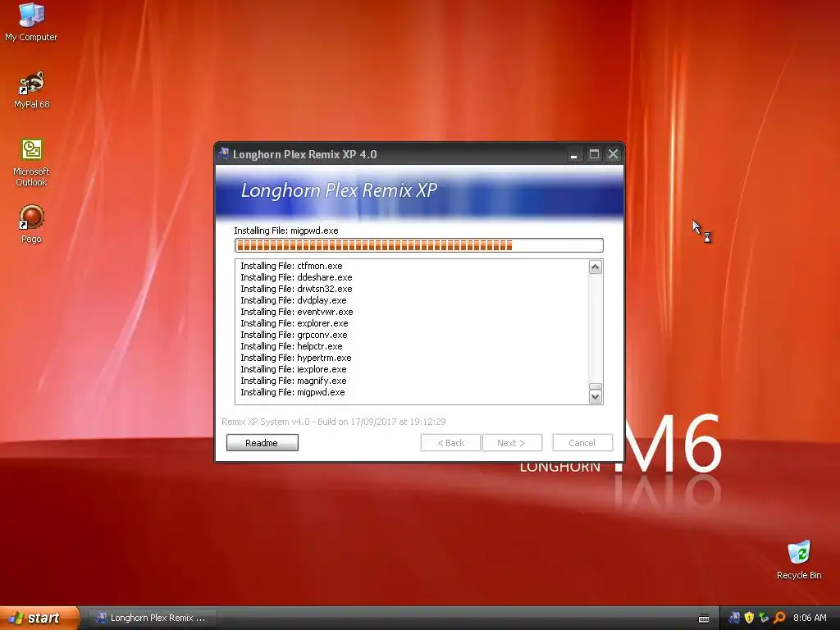Click the 'Longhorn Plex Remix XP 4.0' title bar text
The width and height of the screenshot is (840, 630).
[x=305, y=154]
